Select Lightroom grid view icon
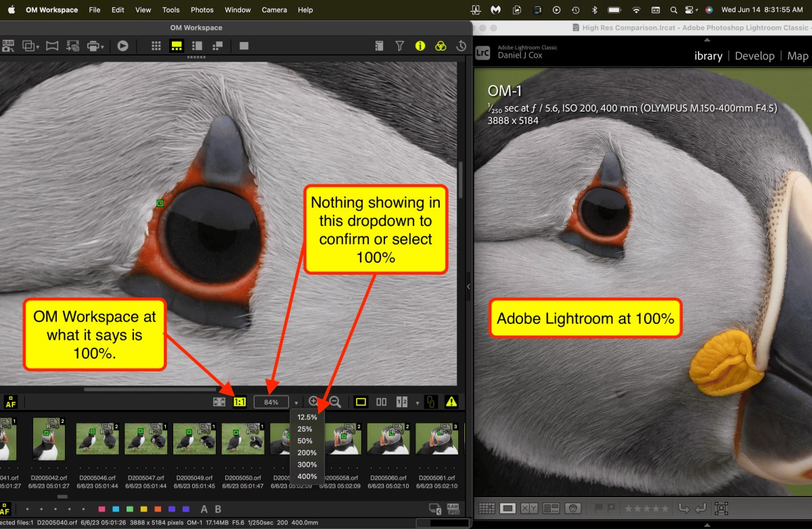The image size is (812, 529). (487, 508)
